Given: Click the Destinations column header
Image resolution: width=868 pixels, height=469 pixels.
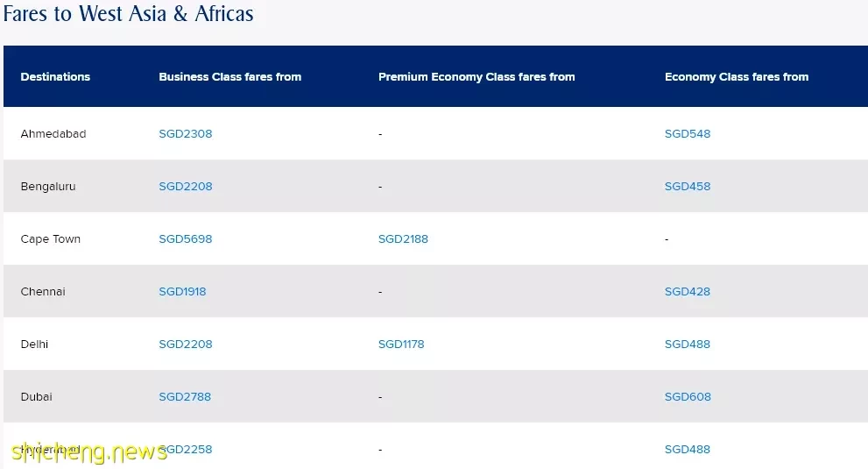Looking at the screenshot, I should (x=55, y=77).
